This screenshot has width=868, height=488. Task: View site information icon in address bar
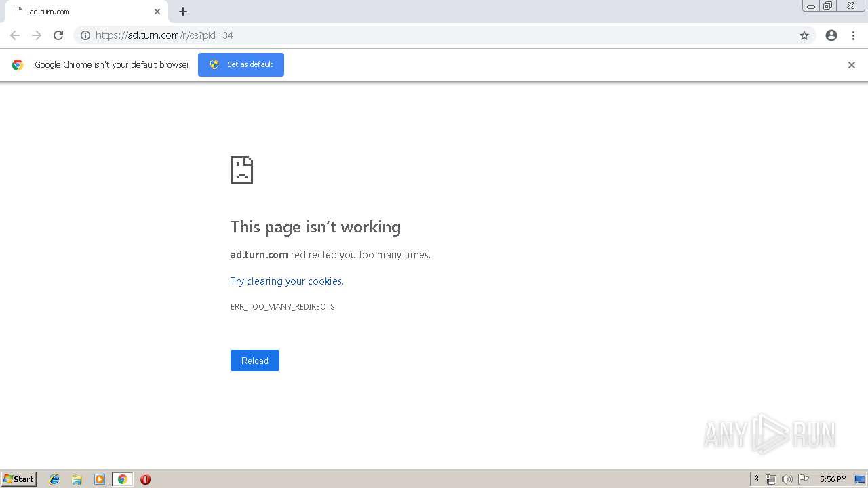(x=85, y=35)
